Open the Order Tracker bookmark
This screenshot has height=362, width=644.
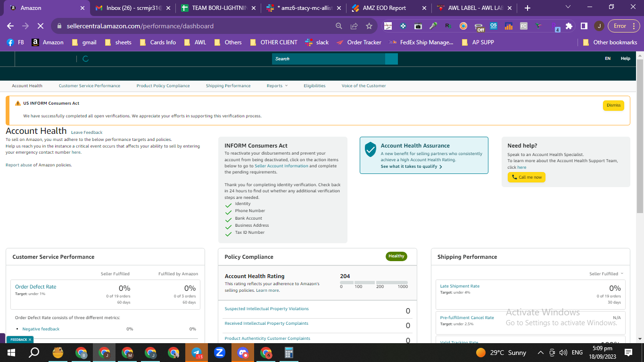[359, 42]
